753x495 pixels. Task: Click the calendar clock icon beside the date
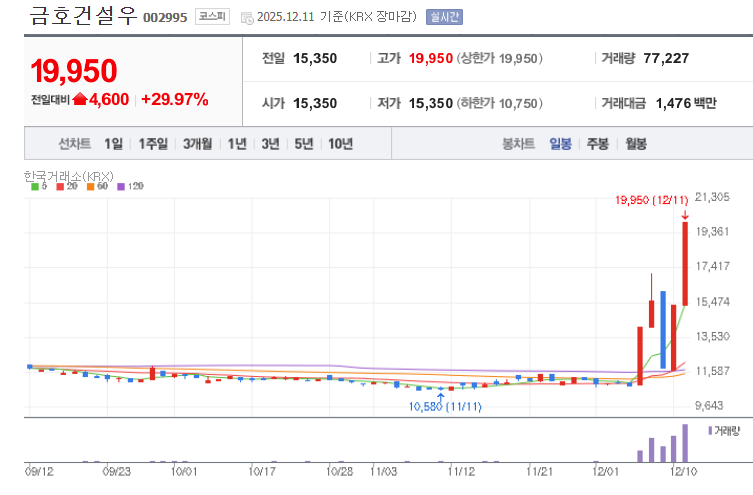tap(247, 18)
